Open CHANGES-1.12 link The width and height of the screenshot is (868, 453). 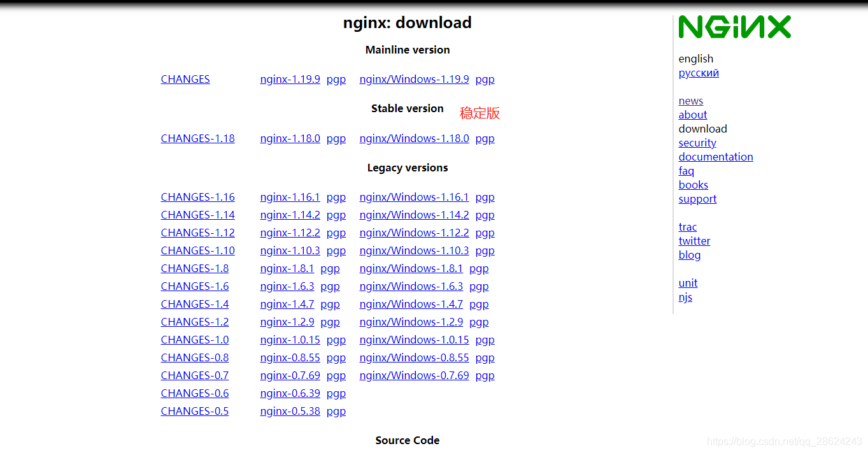[197, 233]
